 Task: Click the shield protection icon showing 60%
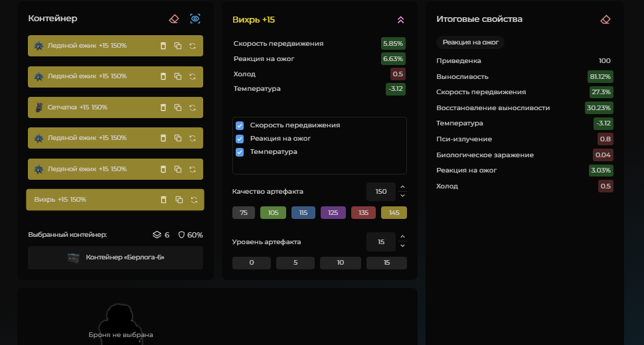click(181, 235)
